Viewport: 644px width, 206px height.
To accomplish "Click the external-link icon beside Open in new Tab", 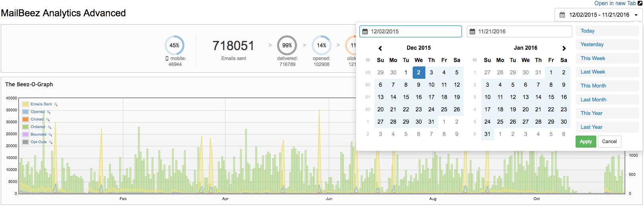I will [x=640, y=3].
